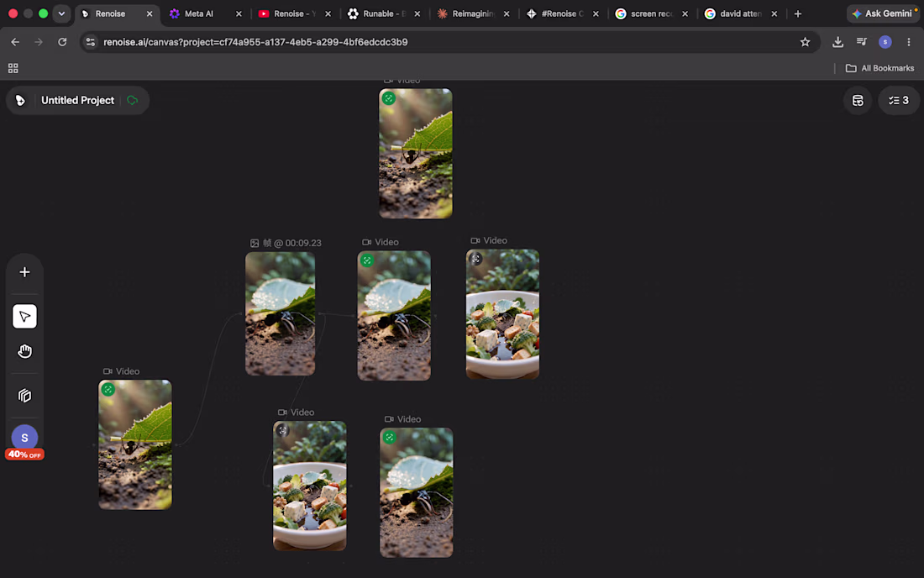Image resolution: width=924 pixels, height=578 pixels.
Task: Click the Renoise logo beside Untitled Project
Action: (20, 100)
